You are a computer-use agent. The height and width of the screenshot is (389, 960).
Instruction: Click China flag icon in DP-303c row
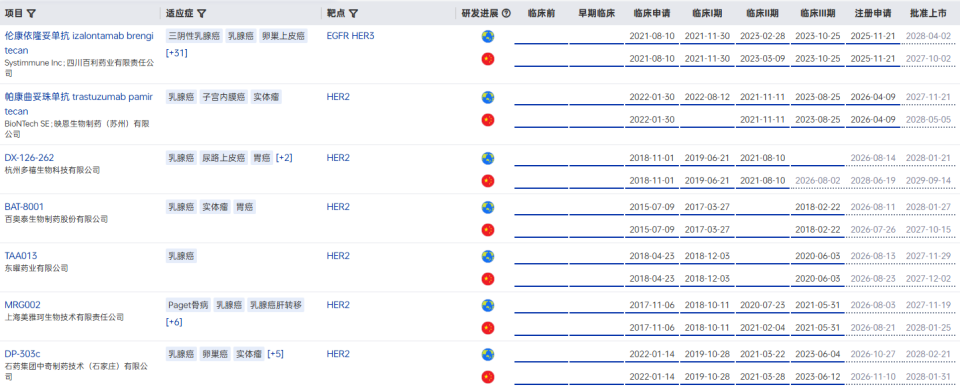click(488, 377)
